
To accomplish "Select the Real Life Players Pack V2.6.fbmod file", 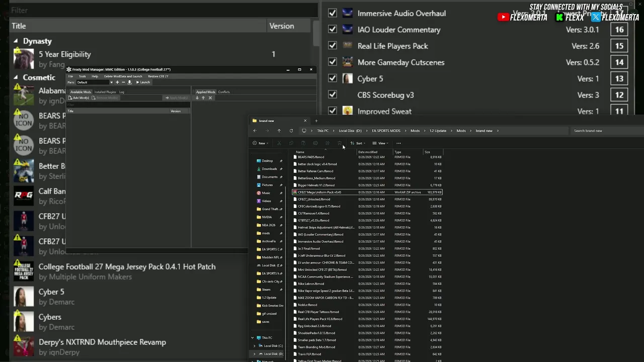I will [x=367, y=319].
